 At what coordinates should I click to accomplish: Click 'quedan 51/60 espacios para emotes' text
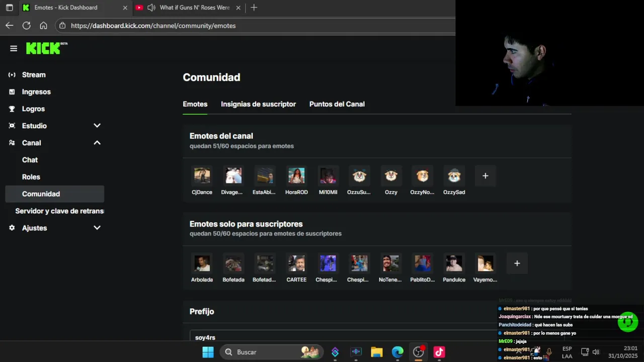click(x=242, y=146)
